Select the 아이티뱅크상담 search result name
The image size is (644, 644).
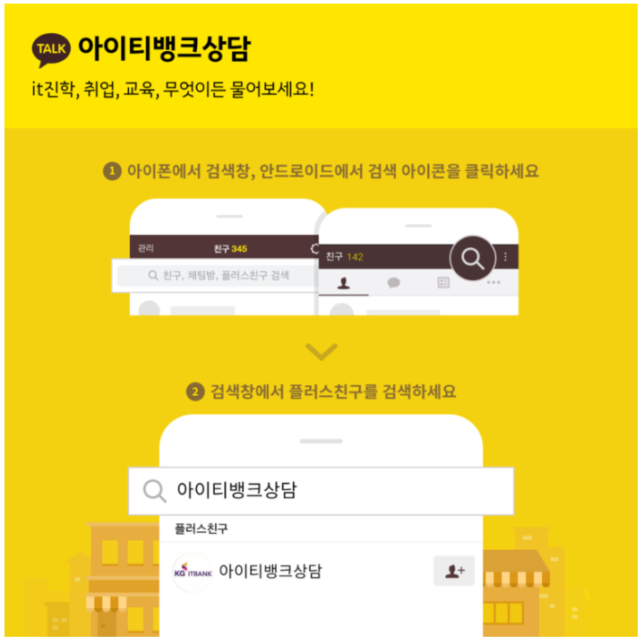point(270,571)
